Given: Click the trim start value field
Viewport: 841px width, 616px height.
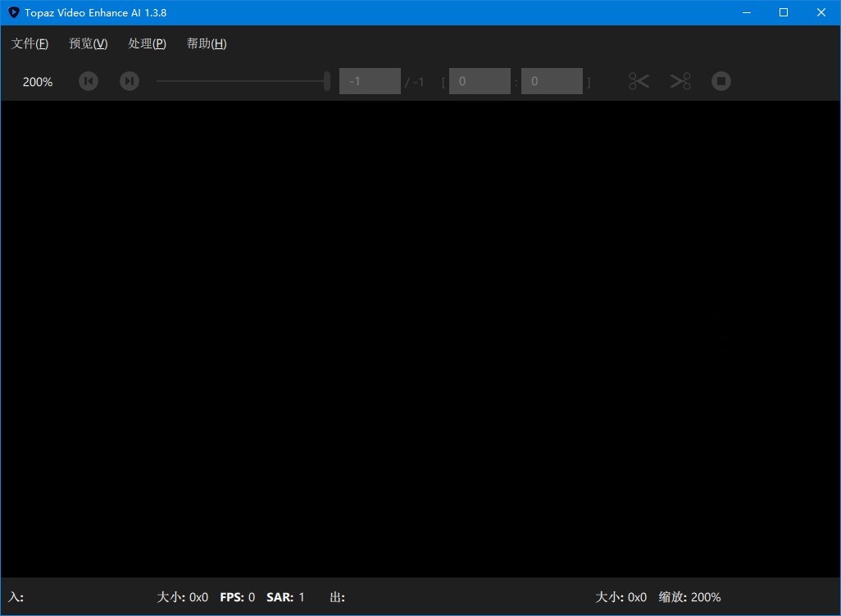Looking at the screenshot, I should click(480, 81).
